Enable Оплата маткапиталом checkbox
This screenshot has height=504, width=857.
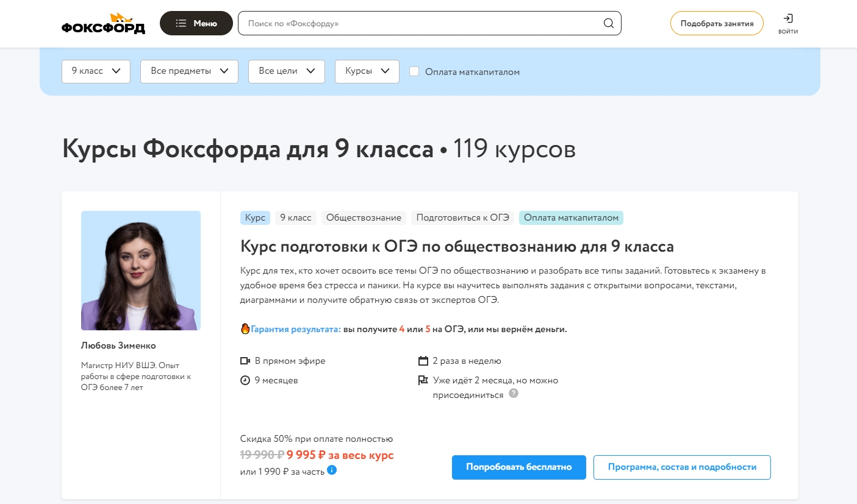click(x=414, y=71)
